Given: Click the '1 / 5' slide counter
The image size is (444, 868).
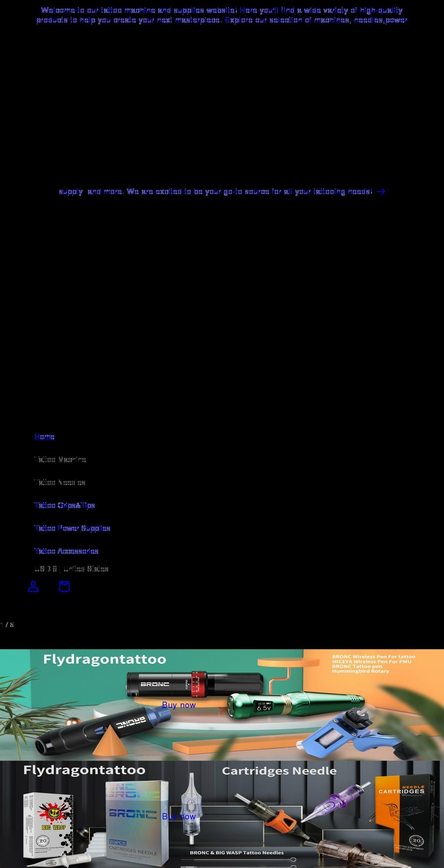Looking at the screenshot, I should [x=7, y=624].
